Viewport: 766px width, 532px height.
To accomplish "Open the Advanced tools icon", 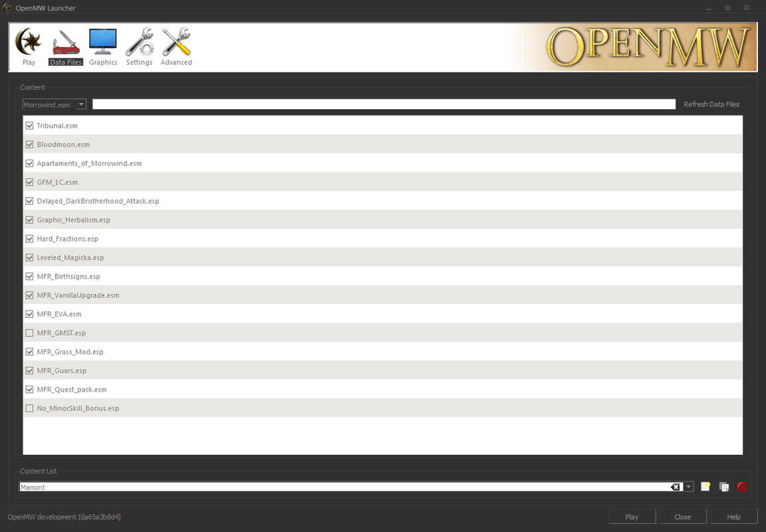I will tap(176, 41).
